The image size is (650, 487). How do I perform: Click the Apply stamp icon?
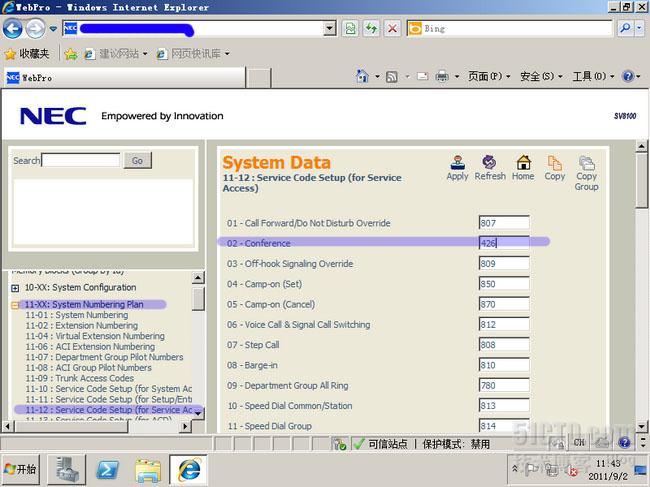point(457,162)
